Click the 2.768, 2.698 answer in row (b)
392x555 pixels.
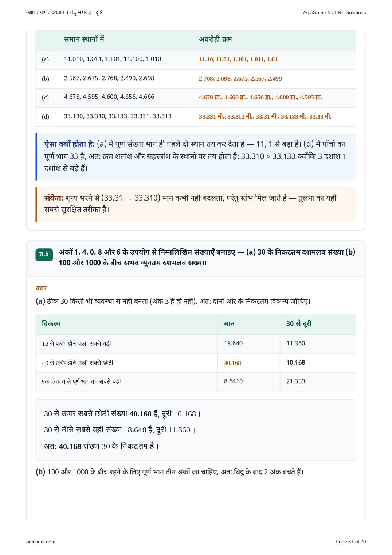[x=240, y=78]
